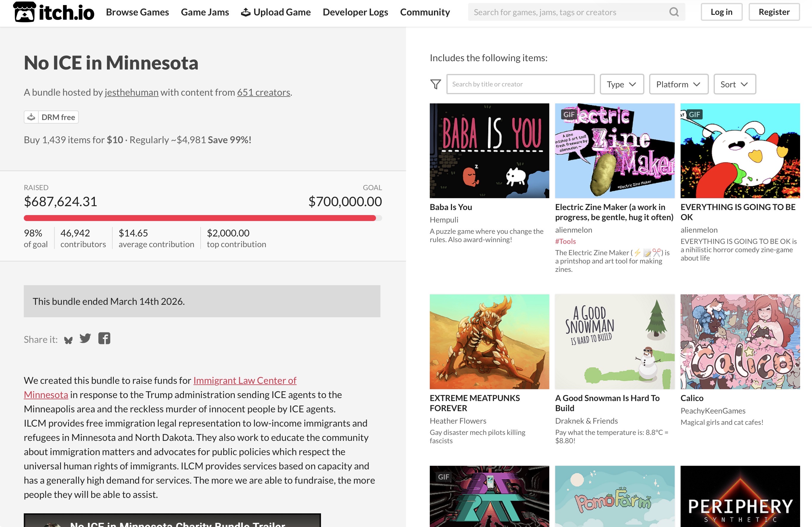Open the Community nav item
812x527 pixels.
point(425,12)
